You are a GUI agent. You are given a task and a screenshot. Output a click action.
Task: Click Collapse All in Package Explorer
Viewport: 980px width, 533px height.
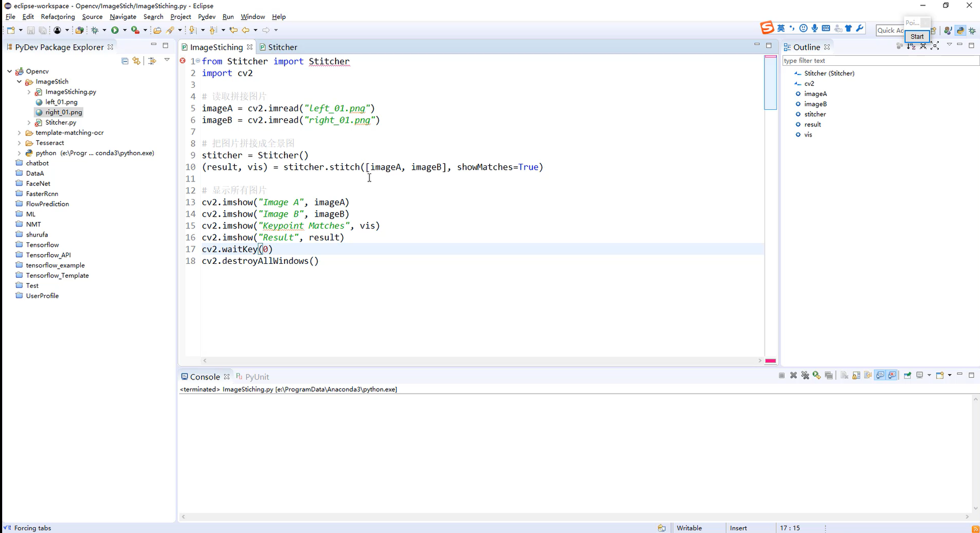click(125, 61)
